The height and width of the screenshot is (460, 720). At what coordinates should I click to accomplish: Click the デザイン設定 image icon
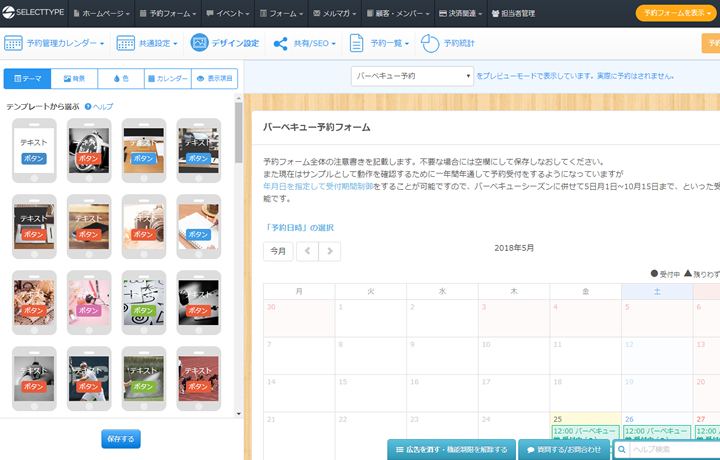[x=199, y=44]
